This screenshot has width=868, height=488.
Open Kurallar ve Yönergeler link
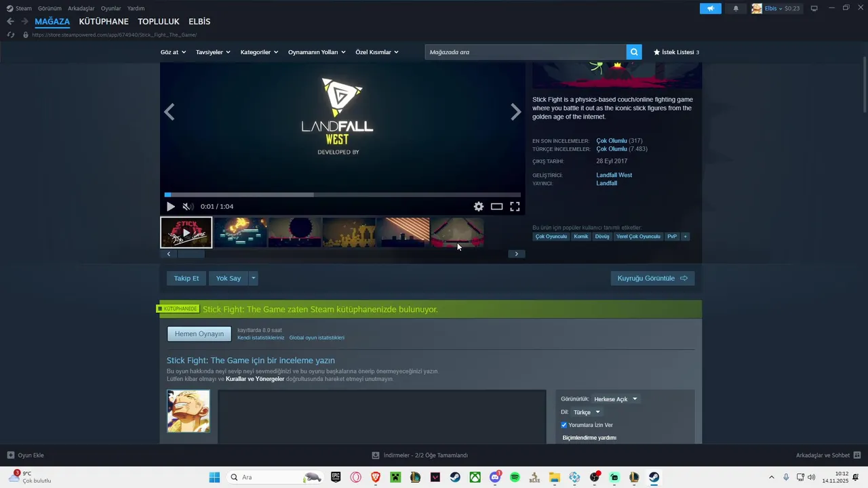pyautogui.click(x=255, y=379)
